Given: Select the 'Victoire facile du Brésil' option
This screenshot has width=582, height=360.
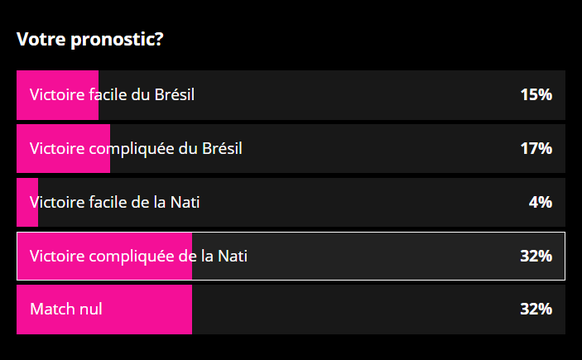Looking at the screenshot, I should click(291, 95).
